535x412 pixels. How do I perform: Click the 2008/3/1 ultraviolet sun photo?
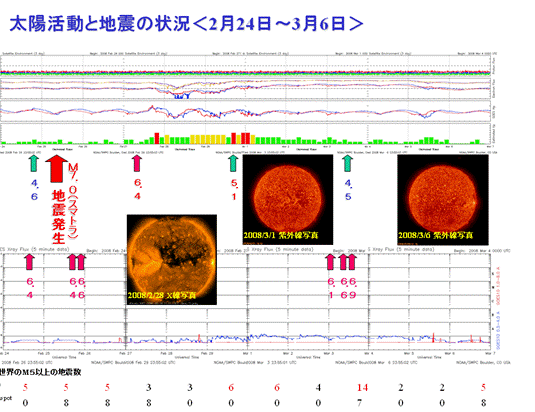288,199
